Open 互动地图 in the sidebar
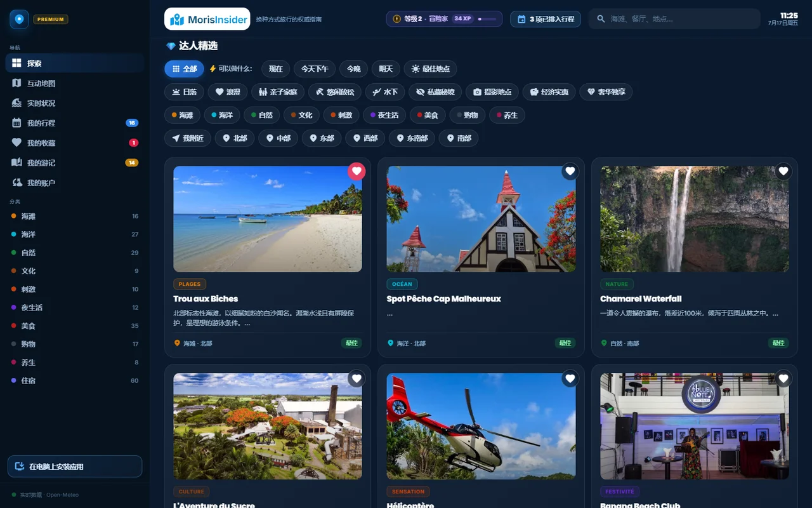Screen dimensions: 812x508 point(75,83)
